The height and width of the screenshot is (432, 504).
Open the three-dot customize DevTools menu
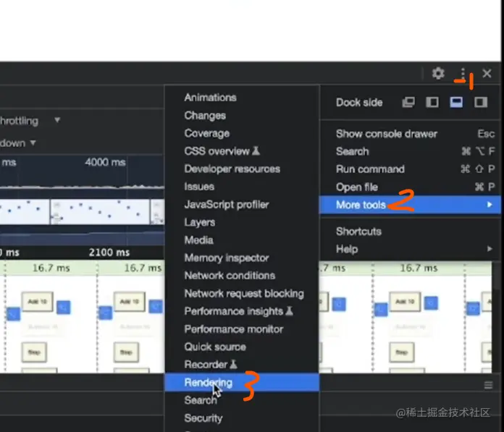coord(463,74)
